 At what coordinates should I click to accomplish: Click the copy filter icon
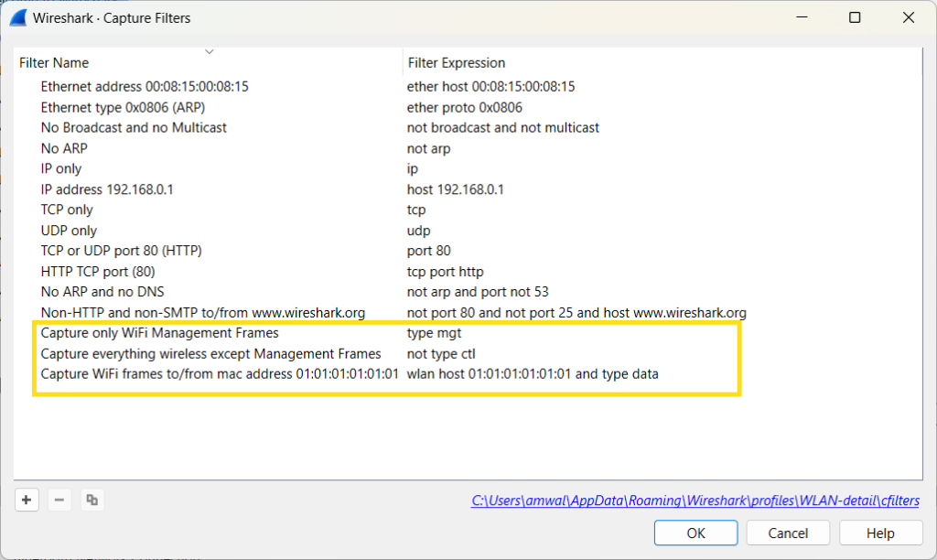(91, 500)
